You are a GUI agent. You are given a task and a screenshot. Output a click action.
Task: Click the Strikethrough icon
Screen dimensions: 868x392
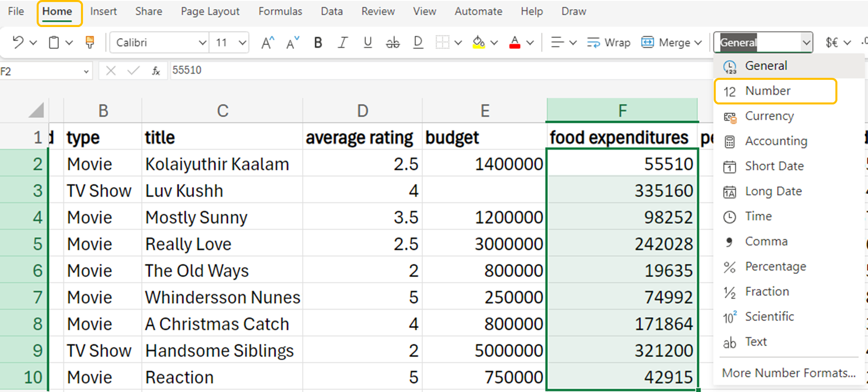[x=393, y=42]
